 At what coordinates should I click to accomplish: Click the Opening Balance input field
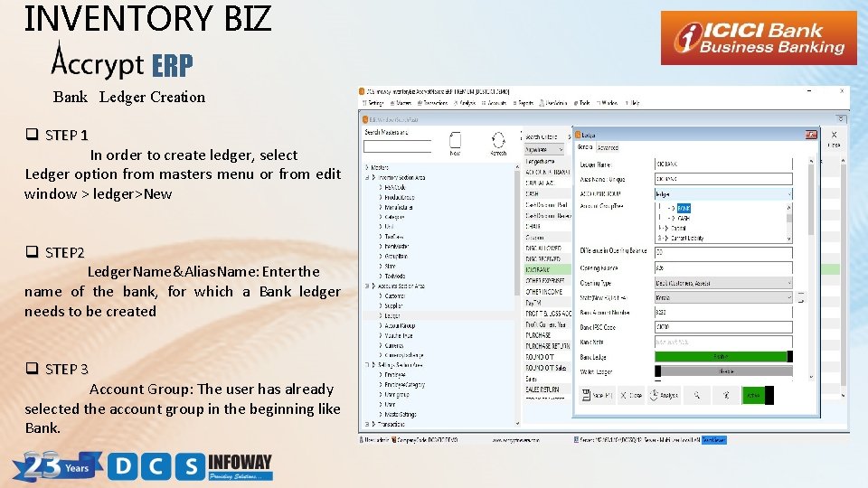(x=723, y=267)
